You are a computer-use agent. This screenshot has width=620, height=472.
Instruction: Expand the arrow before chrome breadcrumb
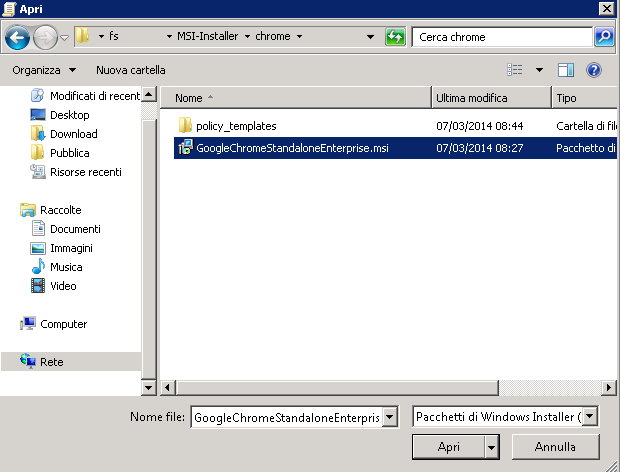(248, 36)
